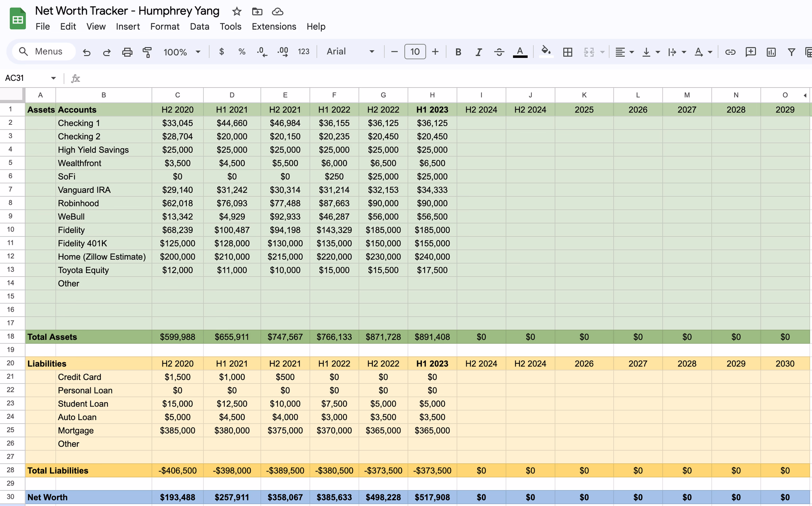The height and width of the screenshot is (506, 812).
Task: Open text wrapping dropdown
Action: tap(677, 52)
